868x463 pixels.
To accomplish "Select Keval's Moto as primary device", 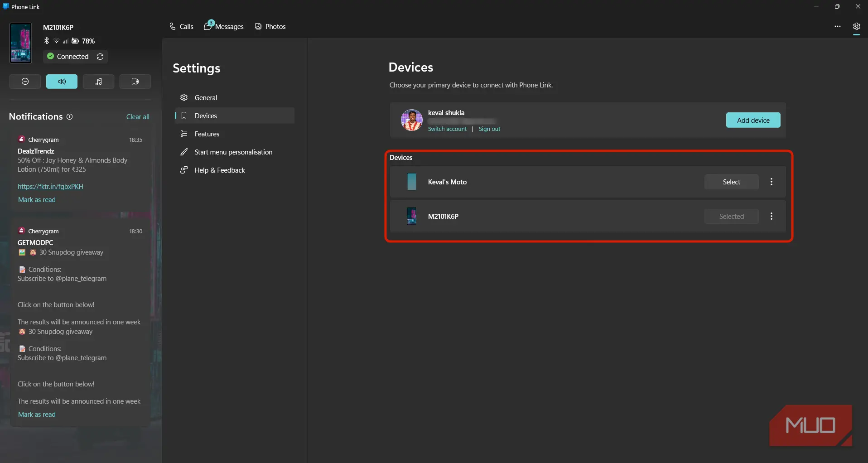I will tap(731, 182).
